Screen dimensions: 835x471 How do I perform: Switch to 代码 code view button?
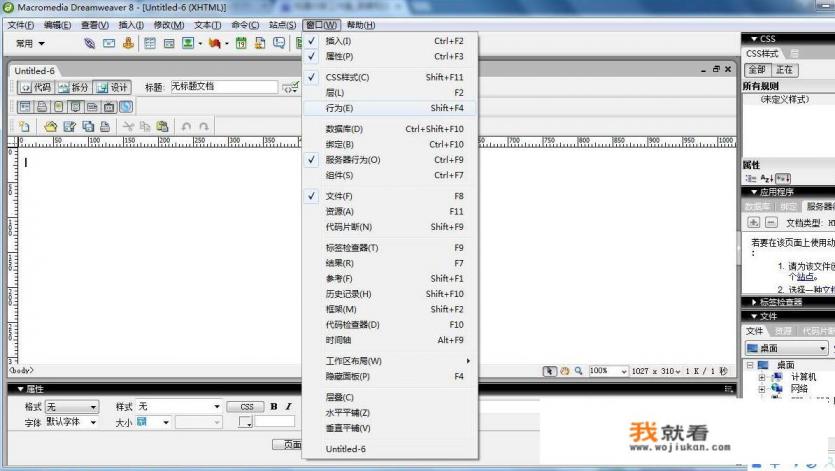[36, 87]
